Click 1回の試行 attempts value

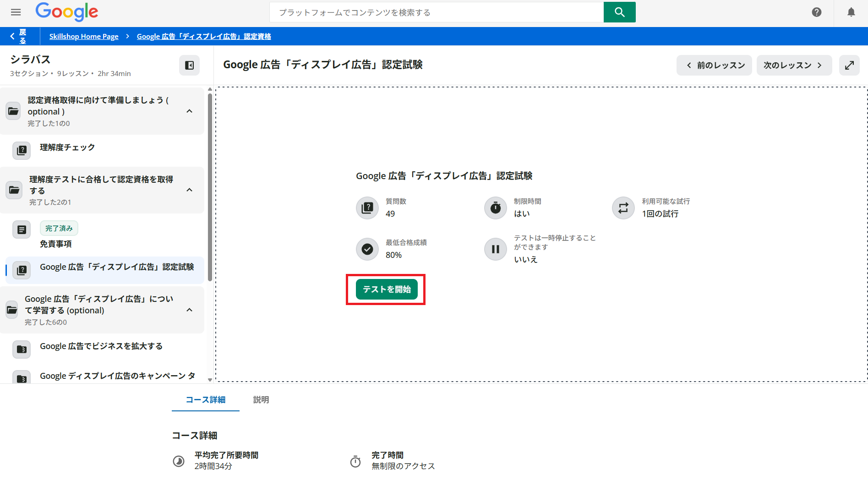660,214
